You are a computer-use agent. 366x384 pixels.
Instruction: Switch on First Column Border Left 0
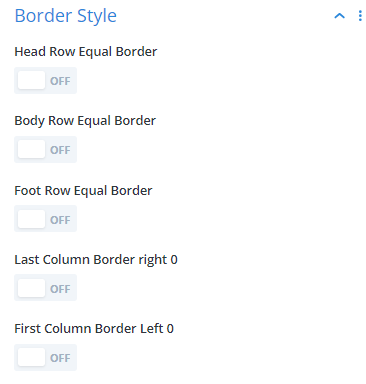pyautogui.click(x=45, y=357)
